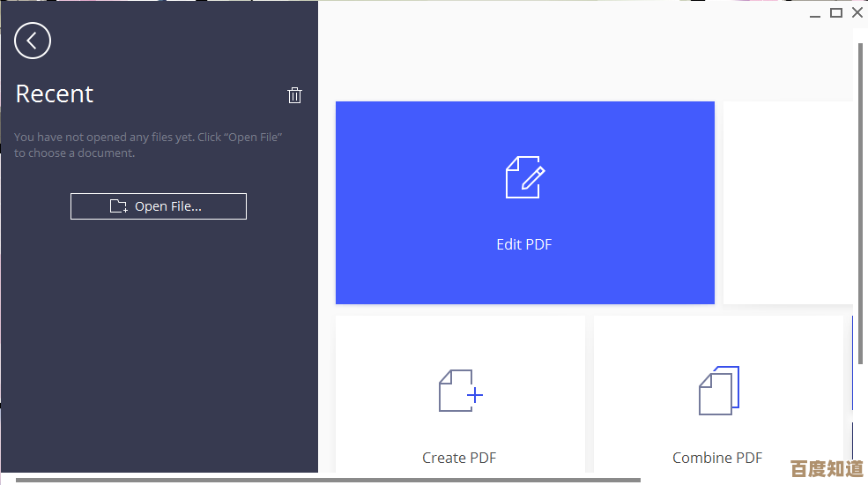Click the partially visible white tile beside Edit PDF
868x485 pixels.
[787, 203]
